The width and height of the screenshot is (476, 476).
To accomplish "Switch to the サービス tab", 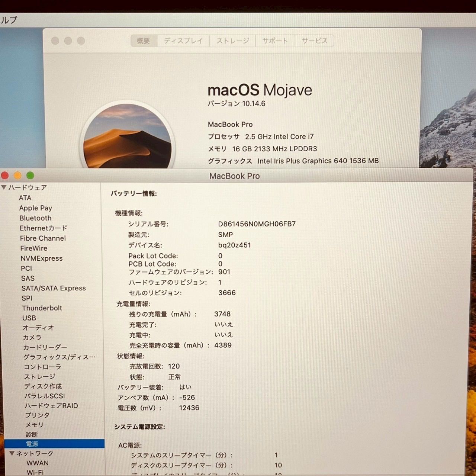I will [x=314, y=41].
